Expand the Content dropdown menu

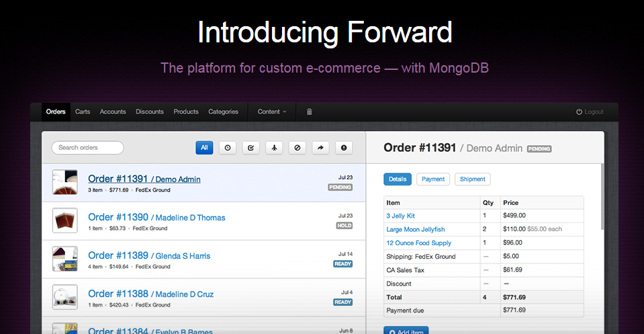click(272, 112)
